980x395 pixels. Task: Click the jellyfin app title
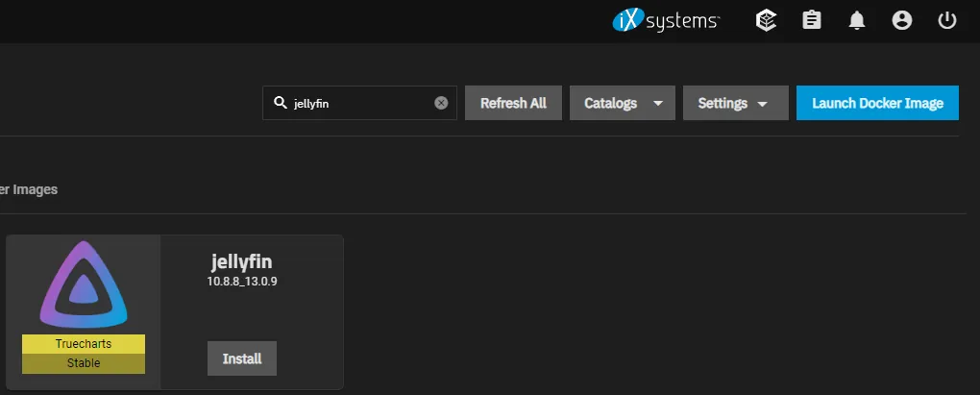[242, 261]
